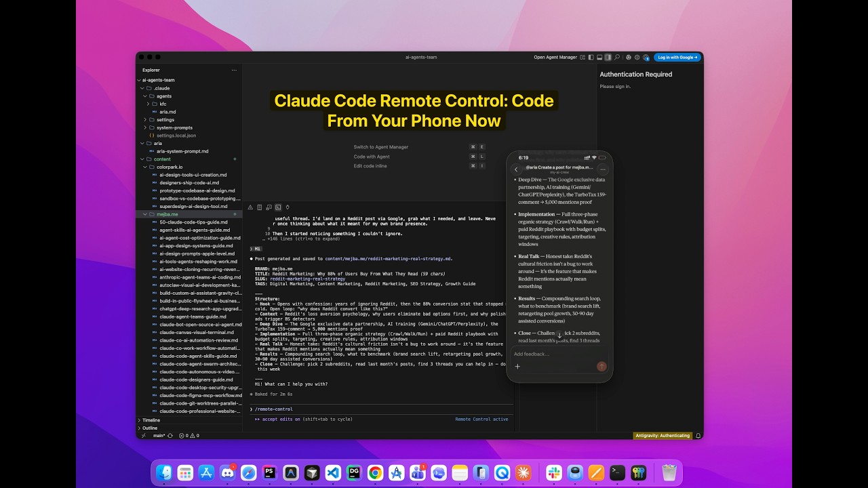Collapse the colorpark.io folder
868x488 pixels.
[145, 167]
